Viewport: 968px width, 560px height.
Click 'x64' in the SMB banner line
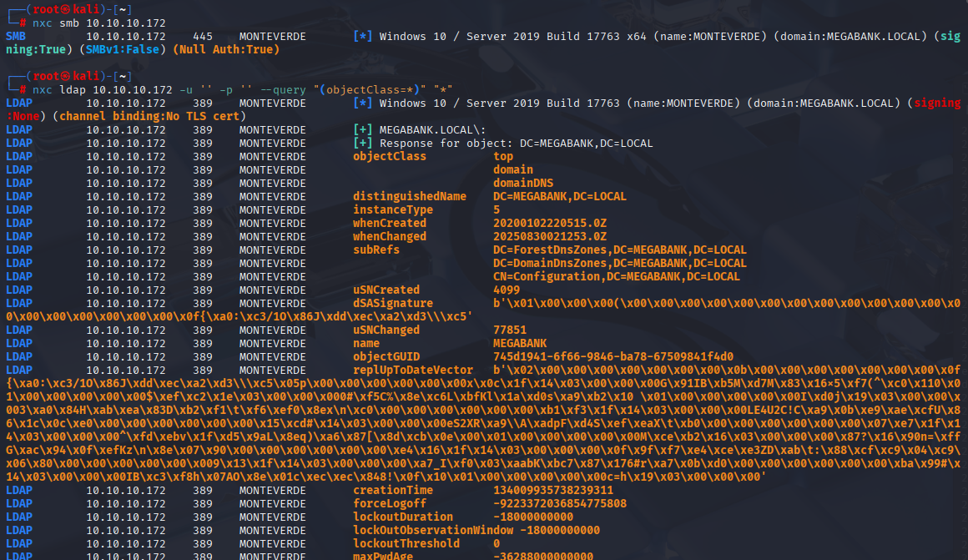coord(637,37)
